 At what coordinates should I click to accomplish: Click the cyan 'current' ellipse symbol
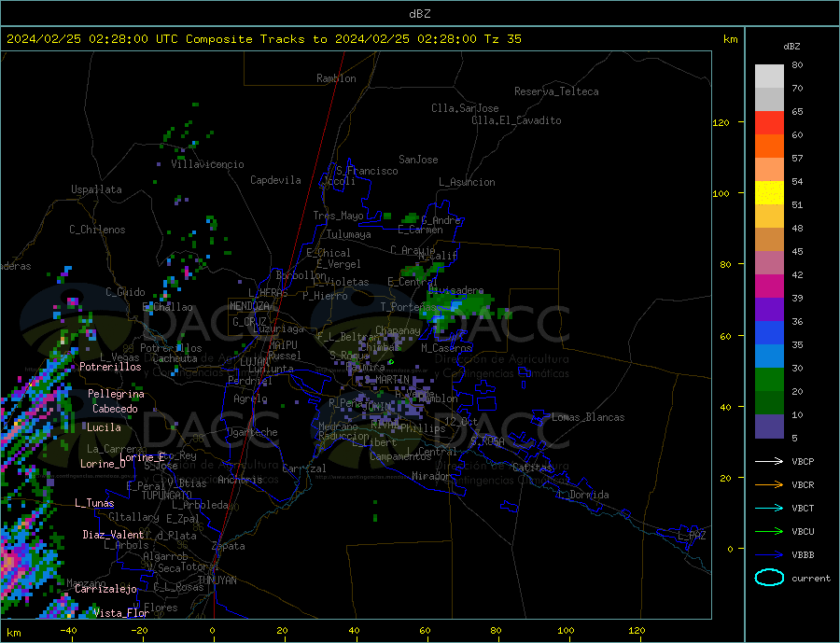click(x=769, y=578)
